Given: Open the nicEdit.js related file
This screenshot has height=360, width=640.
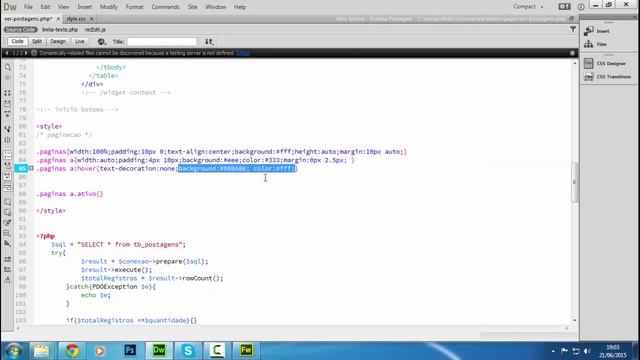Looking at the screenshot, I should [x=95, y=30].
